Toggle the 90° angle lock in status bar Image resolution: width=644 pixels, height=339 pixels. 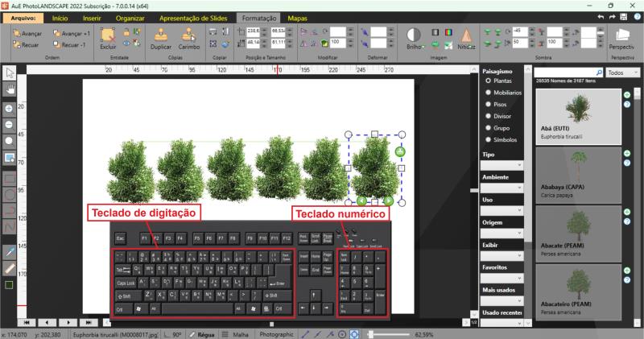(x=172, y=334)
